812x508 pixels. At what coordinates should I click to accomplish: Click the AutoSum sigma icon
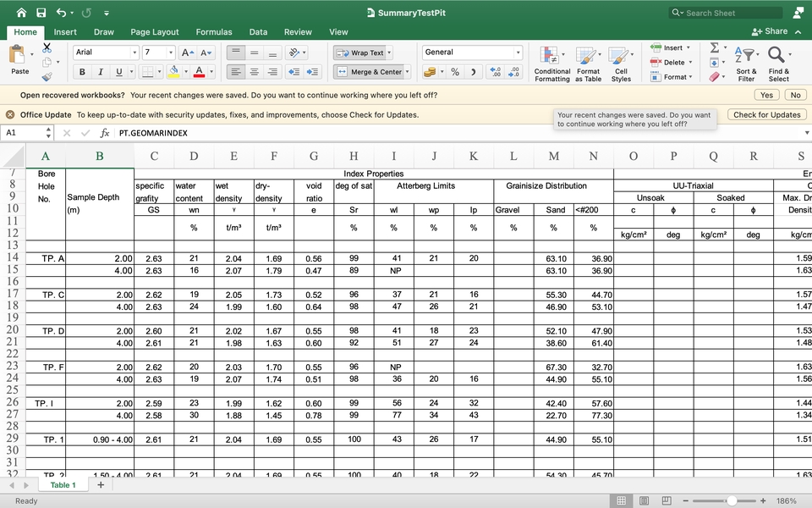tap(715, 48)
